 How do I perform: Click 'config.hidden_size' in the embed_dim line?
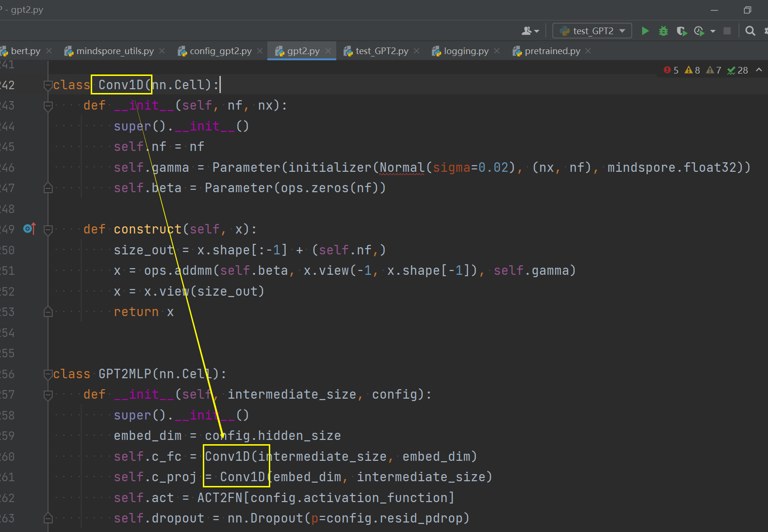[x=273, y=436]
